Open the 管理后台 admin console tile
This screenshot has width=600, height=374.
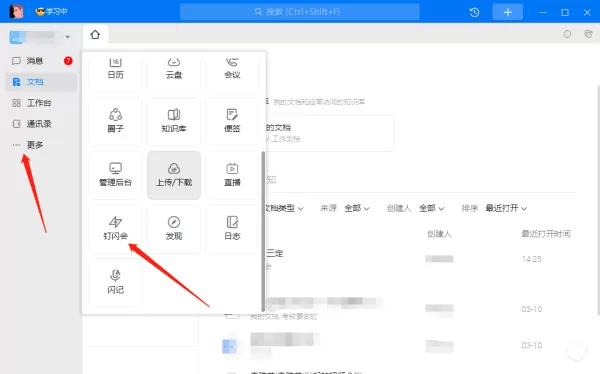click(115, 175)
